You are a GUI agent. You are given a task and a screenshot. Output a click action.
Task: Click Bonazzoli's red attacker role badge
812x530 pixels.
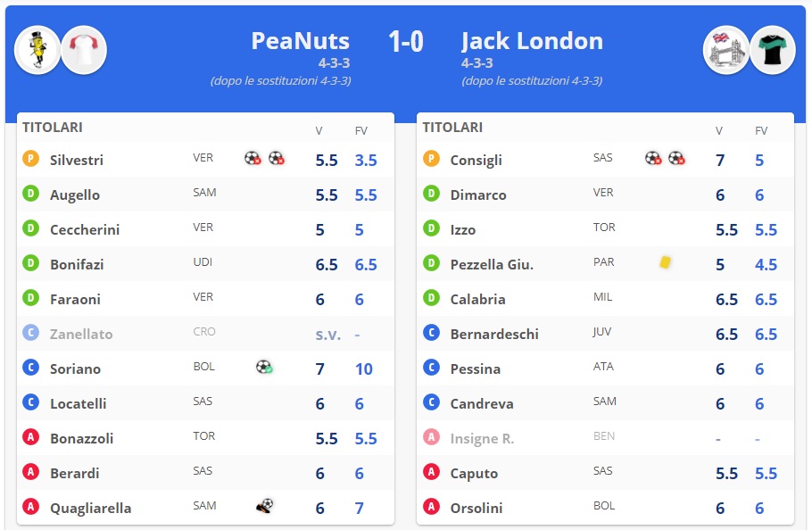pyautogui.click(x=30, y=437)
